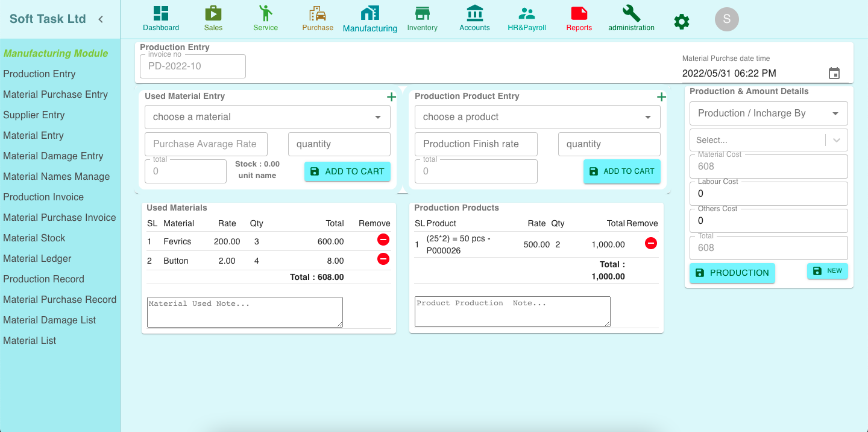Open the calendar picker for purchase date
Screen dimensions: 868x432
834,73
